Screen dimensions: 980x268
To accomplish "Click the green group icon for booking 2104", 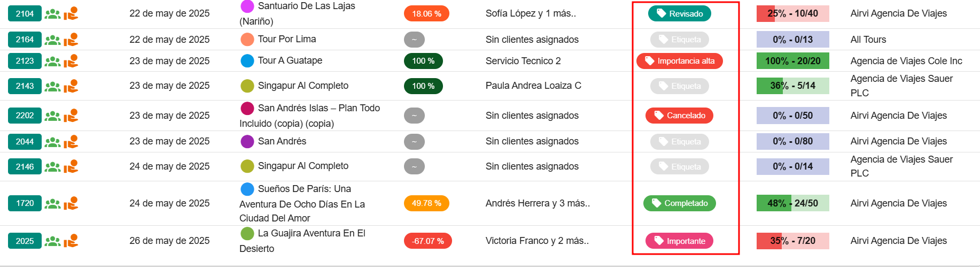I will click(52, 14).
